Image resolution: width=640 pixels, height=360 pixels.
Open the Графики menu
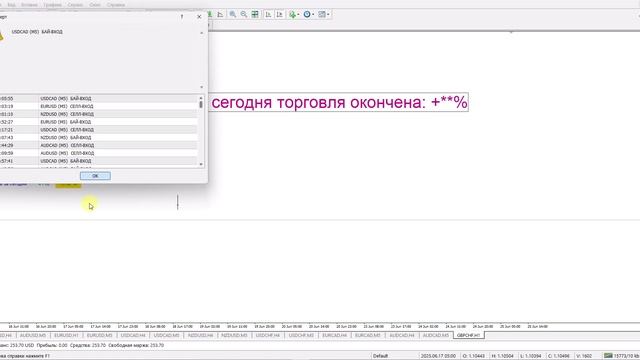coord(53,5)
